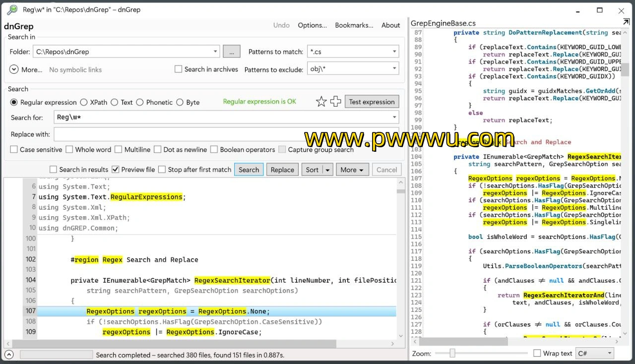Click the Test expression button
This screenshot has height=364, width=635.
[x=372, y=102]
